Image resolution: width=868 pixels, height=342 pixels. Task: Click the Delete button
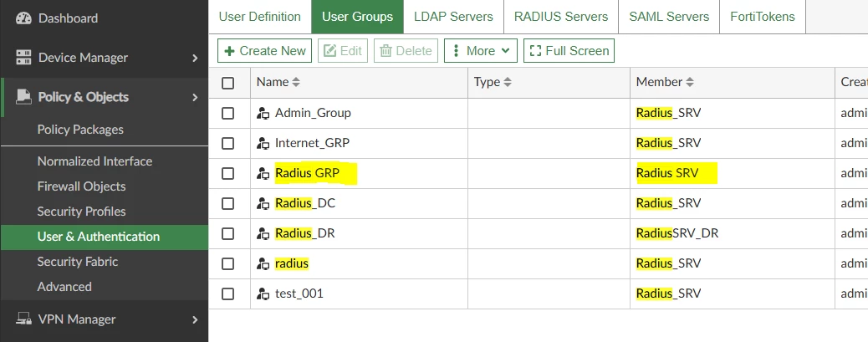point(406,50)
